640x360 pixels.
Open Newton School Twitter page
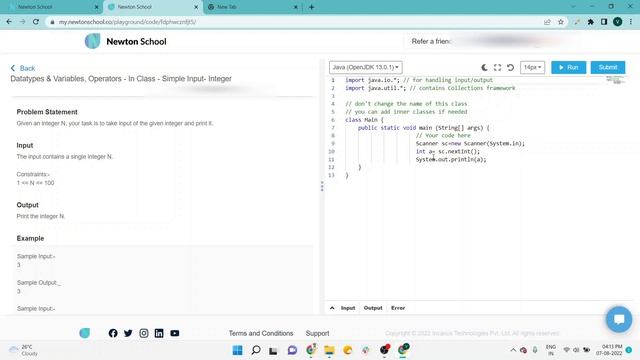tap(128, 333)
